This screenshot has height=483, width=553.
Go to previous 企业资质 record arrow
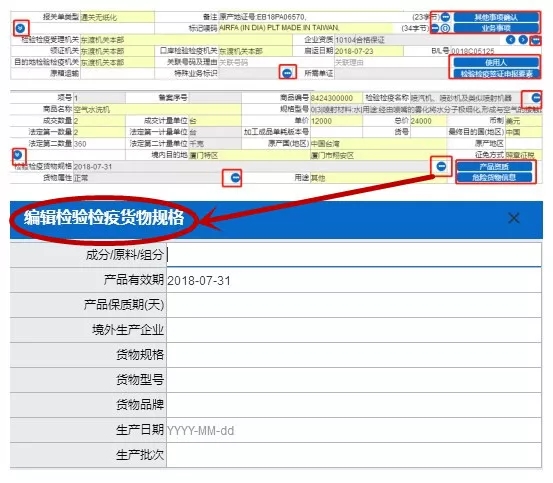click(x=510, y=39)
